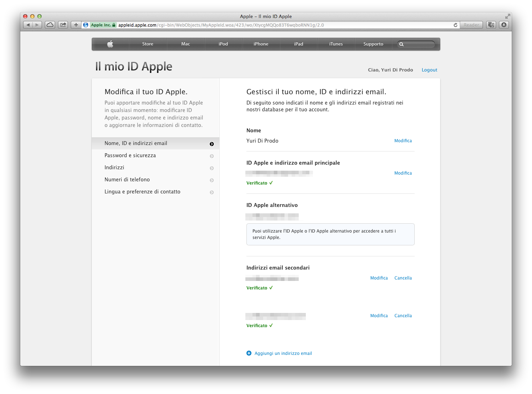Click the plus add bookmark button
This screenshot has height=394, width=532.
click(x=76, y=25)
